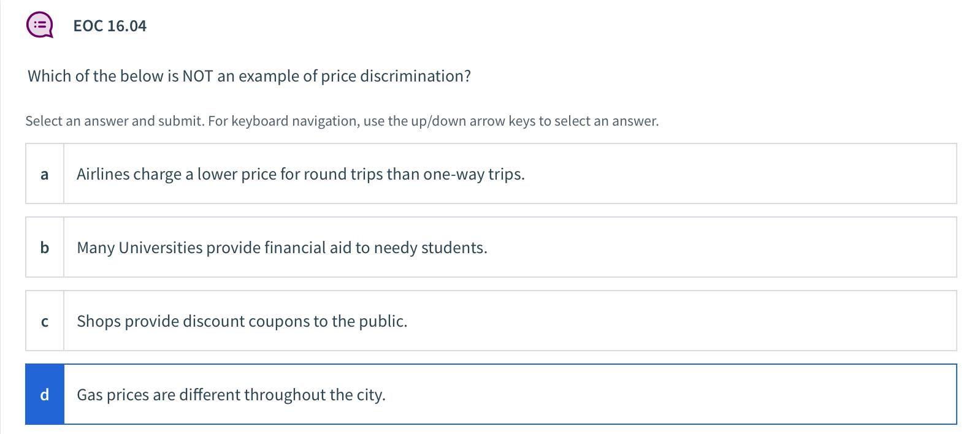Click the letter badge 'a' on the first answer

(44, 173)
